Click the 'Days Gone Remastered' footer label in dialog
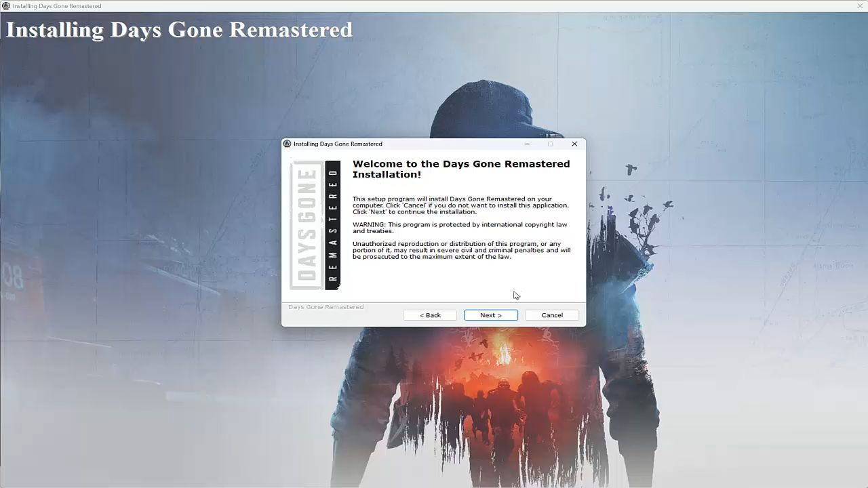Viewport: 868px width, 488px height. (326, 307)
